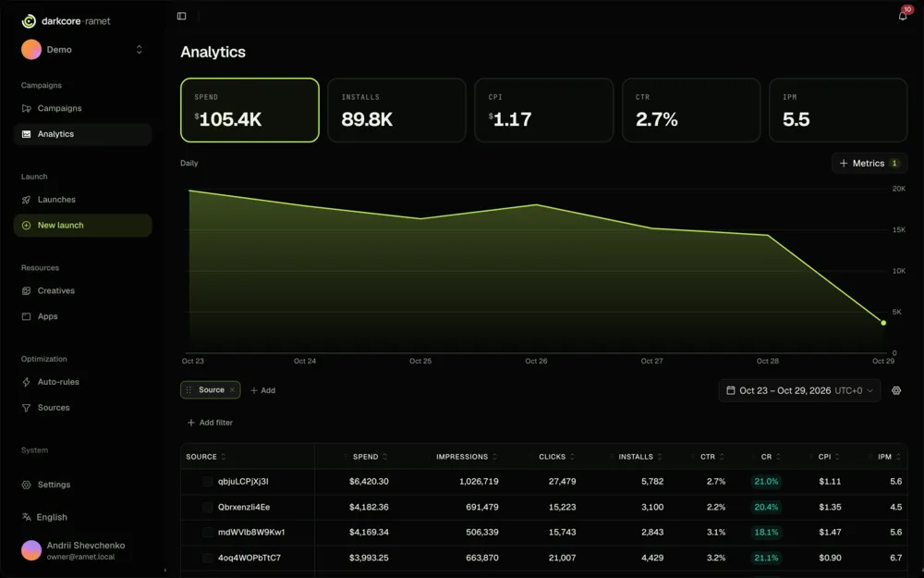Select the Installs metric card
The width and height of the screenshot is (924, 578).
pyautogui.click(x=396, y=110)
